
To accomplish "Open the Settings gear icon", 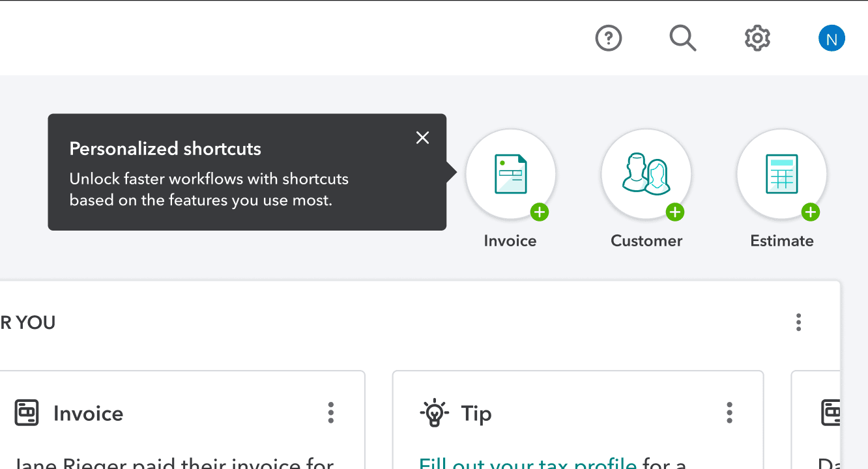I will click(757, 38).
